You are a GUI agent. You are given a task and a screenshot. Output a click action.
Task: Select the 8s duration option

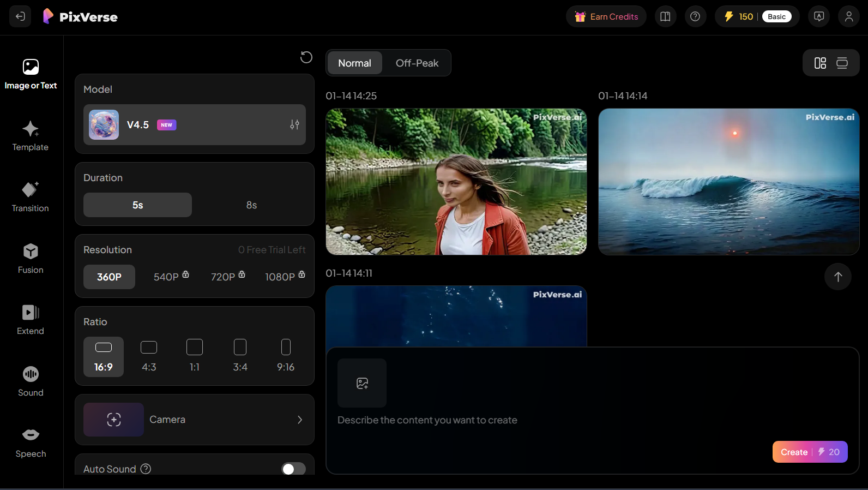point(251,205)
